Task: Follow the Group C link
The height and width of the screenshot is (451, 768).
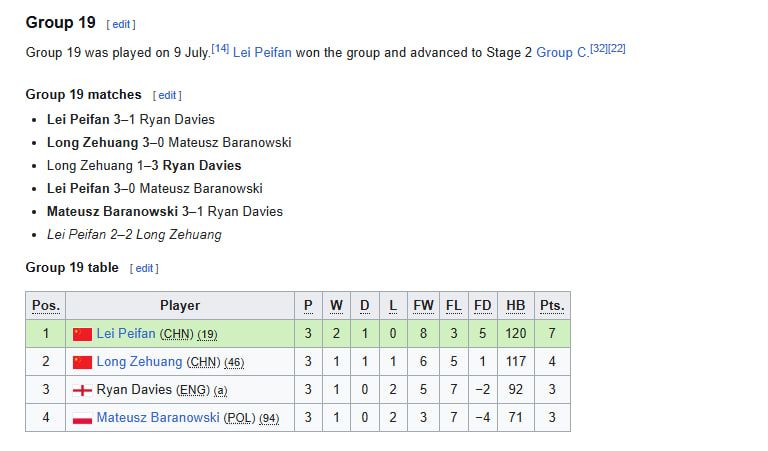Action: click(562, 52)
